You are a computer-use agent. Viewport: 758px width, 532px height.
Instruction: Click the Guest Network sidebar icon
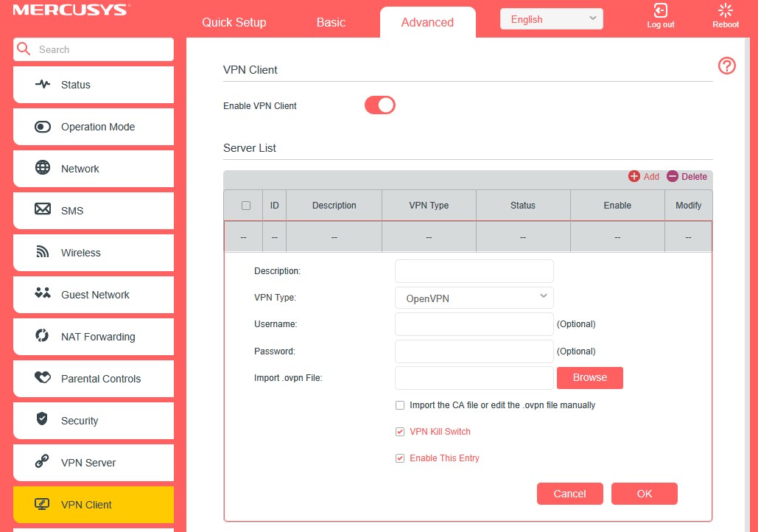(x=44, y=295)
